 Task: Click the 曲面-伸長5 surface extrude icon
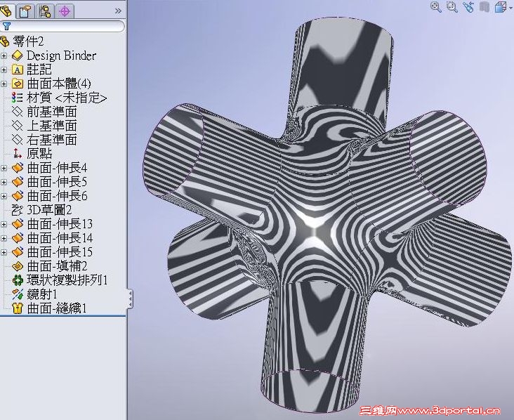pyautogui.click(x=18, y=183)
